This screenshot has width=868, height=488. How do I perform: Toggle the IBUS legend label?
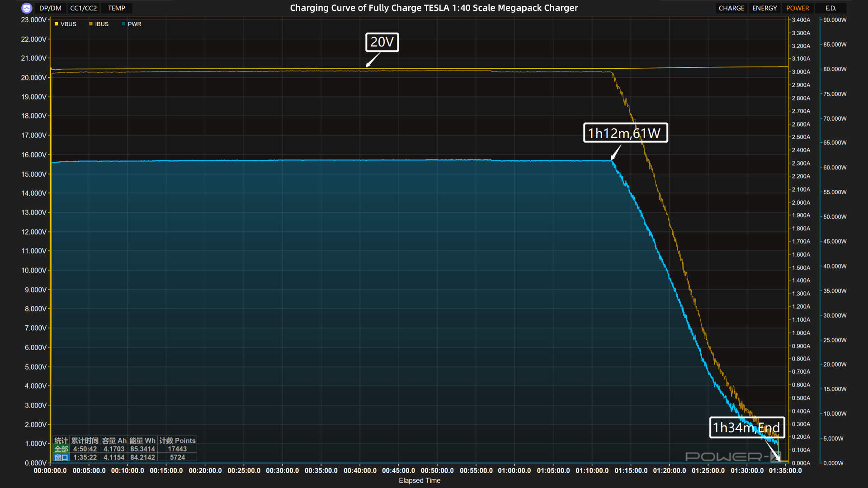102,24
